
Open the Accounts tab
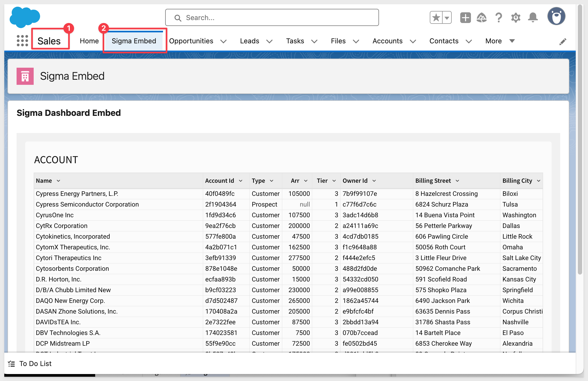[x=388, y=41]
